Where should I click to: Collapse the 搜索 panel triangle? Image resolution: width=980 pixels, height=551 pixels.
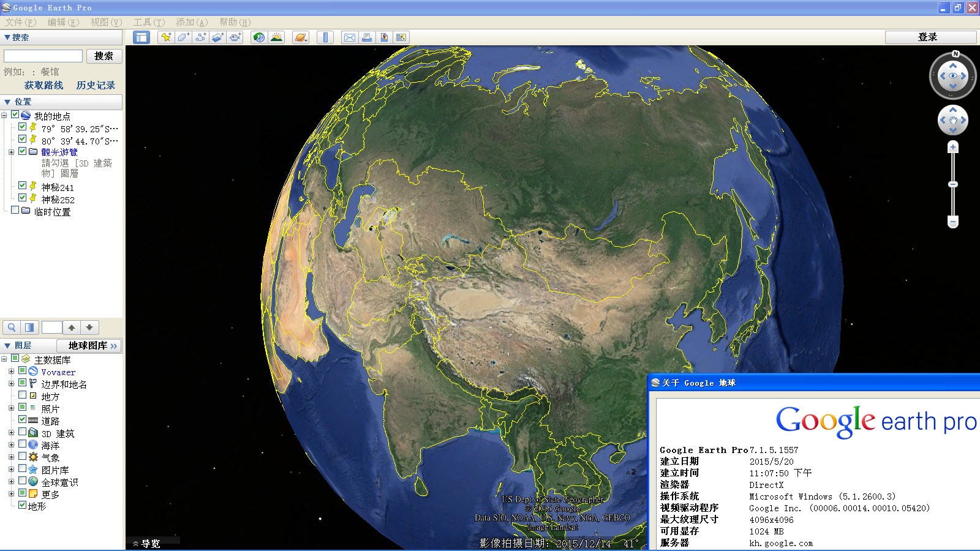tap(7, 37)
